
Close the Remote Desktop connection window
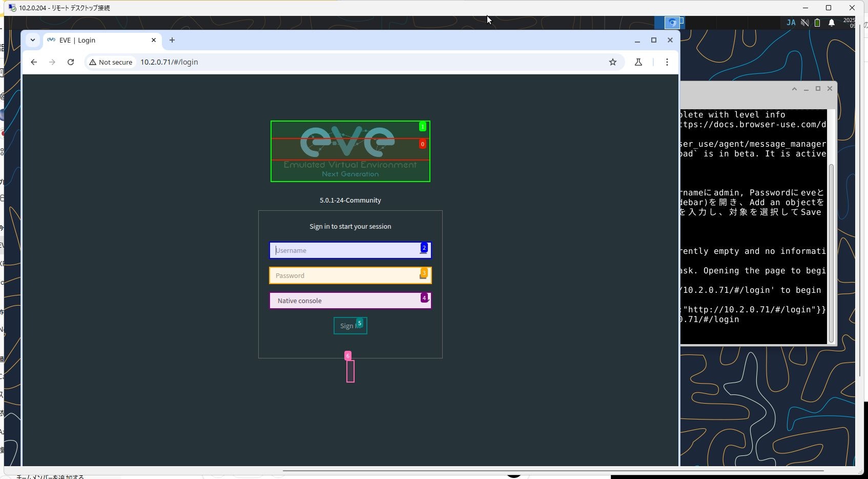click(852, 8)
